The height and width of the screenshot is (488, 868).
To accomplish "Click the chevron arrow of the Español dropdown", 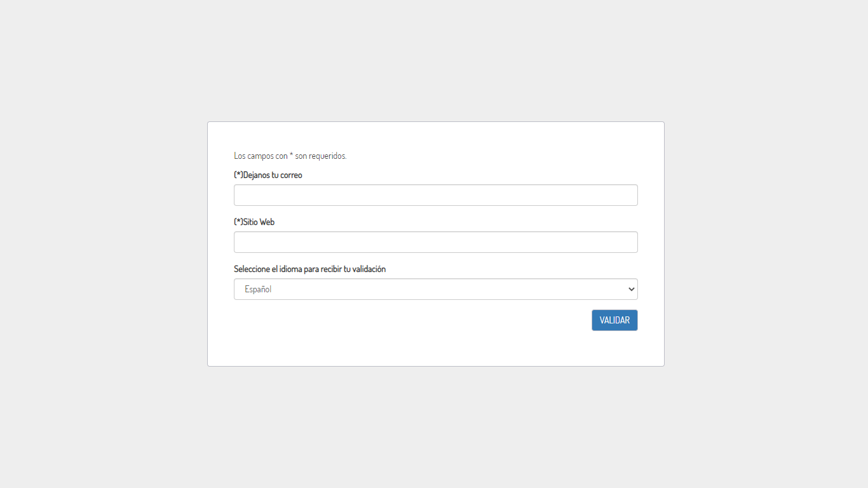I will click(631, 289).
